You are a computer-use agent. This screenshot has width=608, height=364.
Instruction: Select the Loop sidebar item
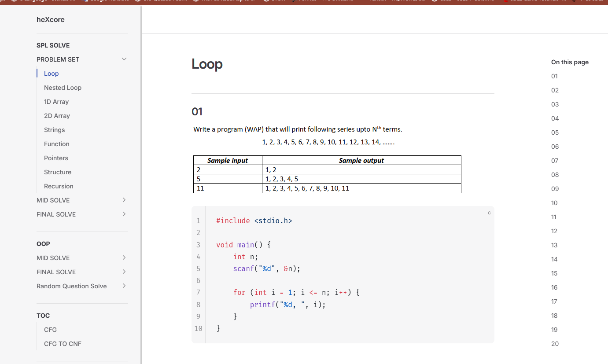click(x=52, y=74)
